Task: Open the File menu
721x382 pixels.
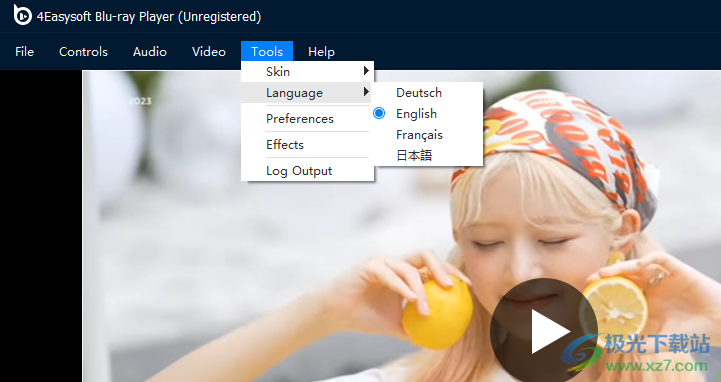Action: point(24,51)
